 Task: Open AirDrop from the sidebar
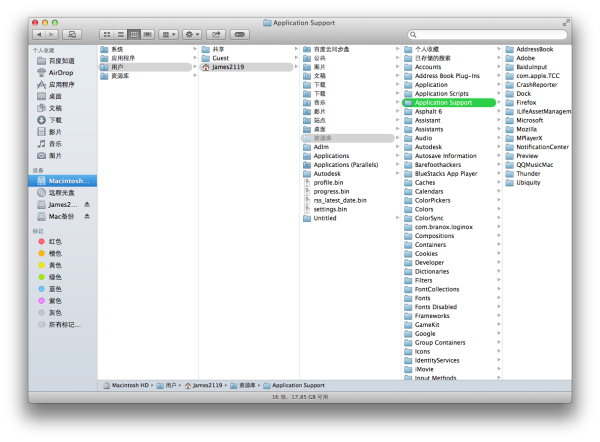coord(60,72)
